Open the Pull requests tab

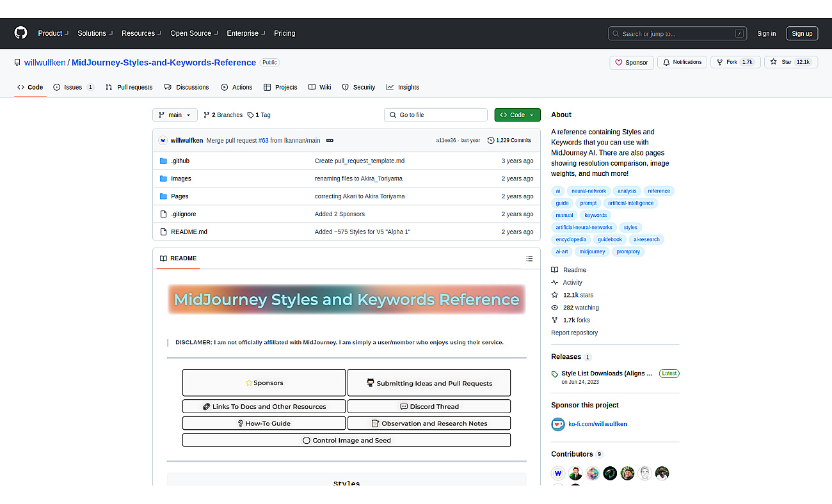[129, 87]
